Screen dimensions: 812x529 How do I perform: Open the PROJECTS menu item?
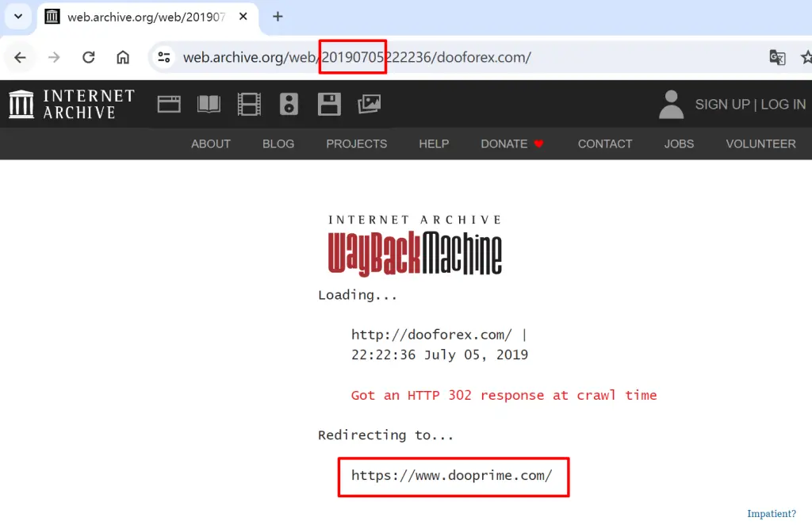(356, 144)
